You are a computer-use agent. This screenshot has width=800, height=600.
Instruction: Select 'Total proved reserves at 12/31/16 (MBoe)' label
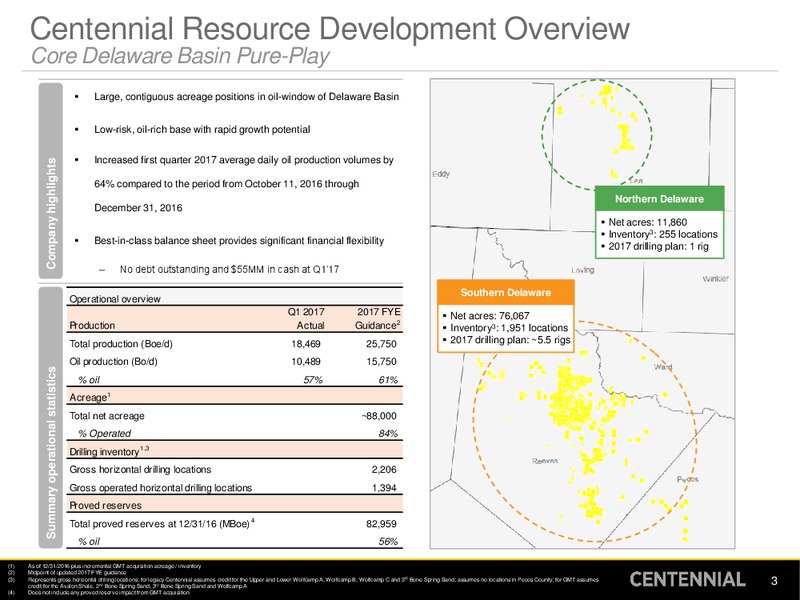[162, 523]
